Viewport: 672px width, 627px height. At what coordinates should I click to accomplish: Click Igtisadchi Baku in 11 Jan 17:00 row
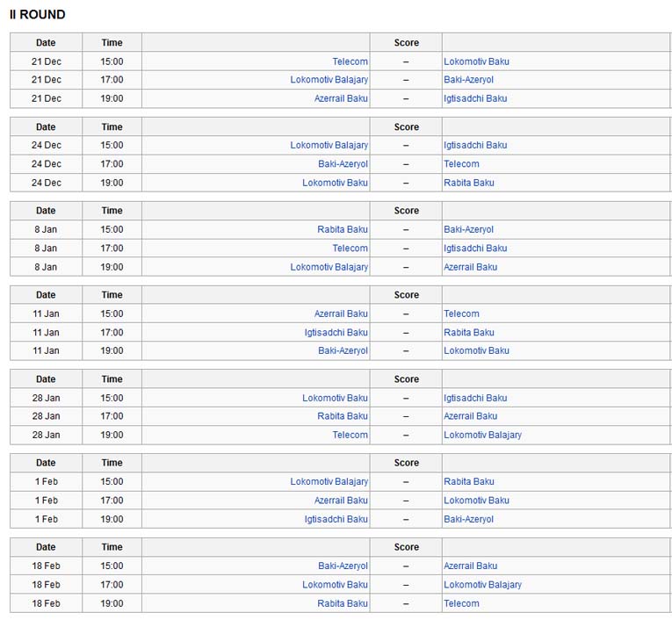coord(336,333)
